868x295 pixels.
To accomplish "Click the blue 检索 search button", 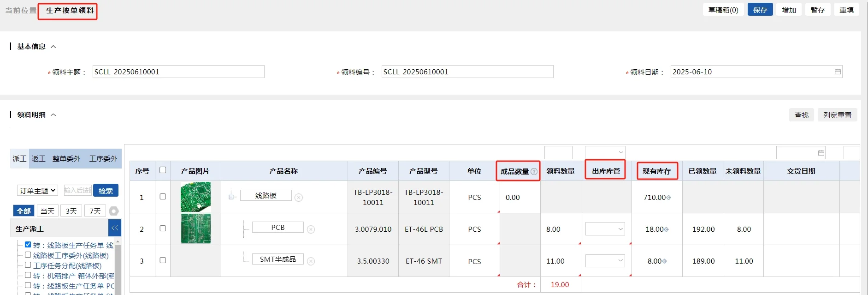I will coord(106,190).
